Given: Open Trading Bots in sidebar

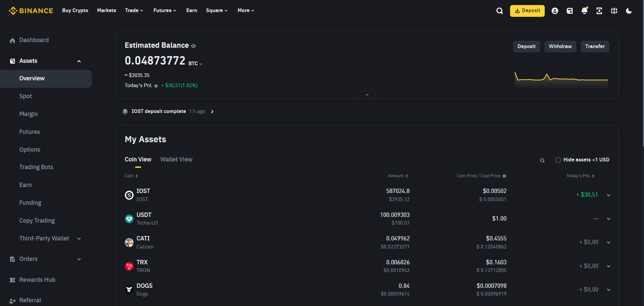Looking at the screenshot, I should point(36,167).
